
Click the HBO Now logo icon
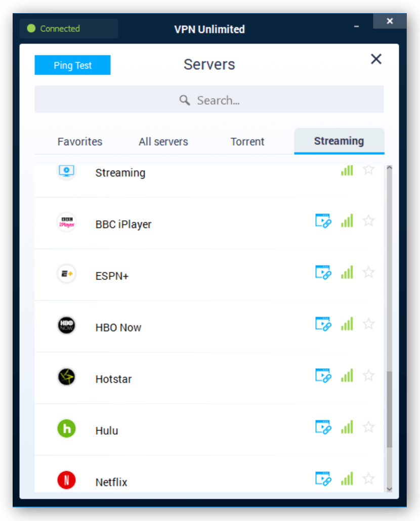[x=66, y=325]
